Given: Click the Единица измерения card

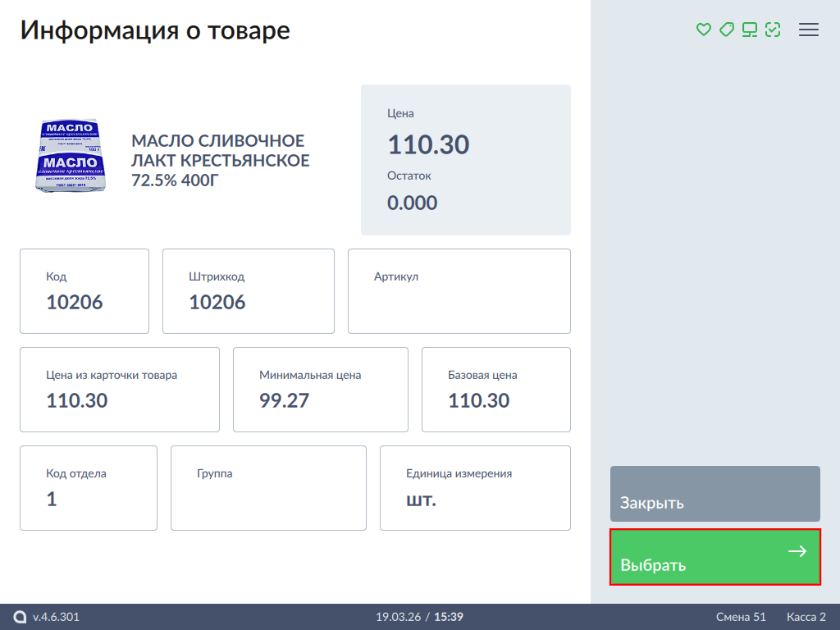Looking at the screenshot, I should [x=475, y=488].
